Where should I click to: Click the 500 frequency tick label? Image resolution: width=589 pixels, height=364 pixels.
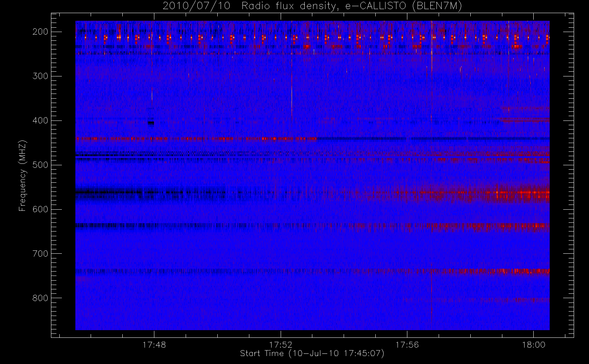tap(40, 165)
